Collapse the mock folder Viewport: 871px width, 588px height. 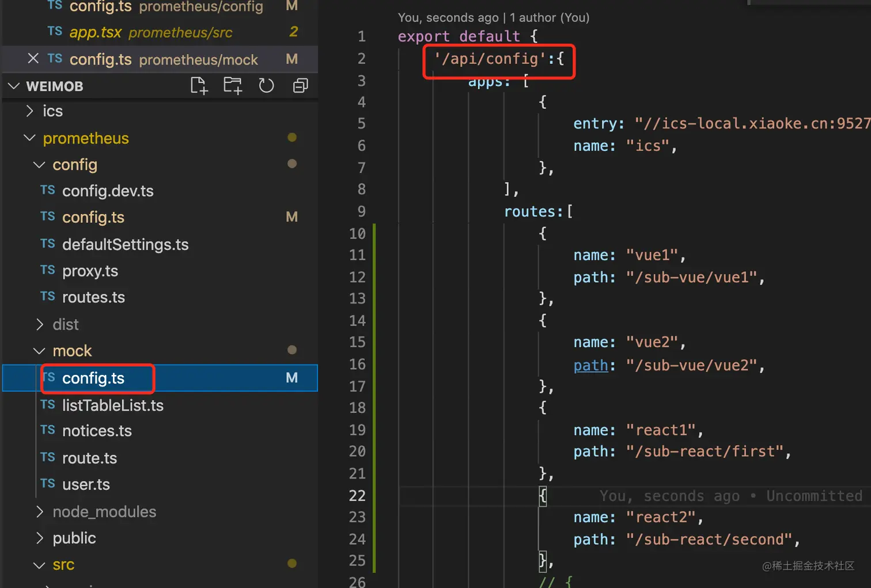click(39, 351)
